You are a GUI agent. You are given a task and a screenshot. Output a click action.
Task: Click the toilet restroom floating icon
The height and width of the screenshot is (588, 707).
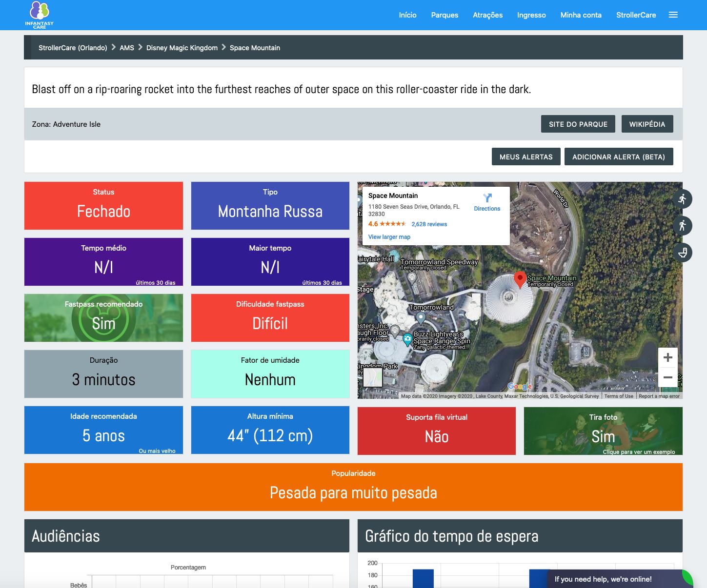[x=682, y=253]
